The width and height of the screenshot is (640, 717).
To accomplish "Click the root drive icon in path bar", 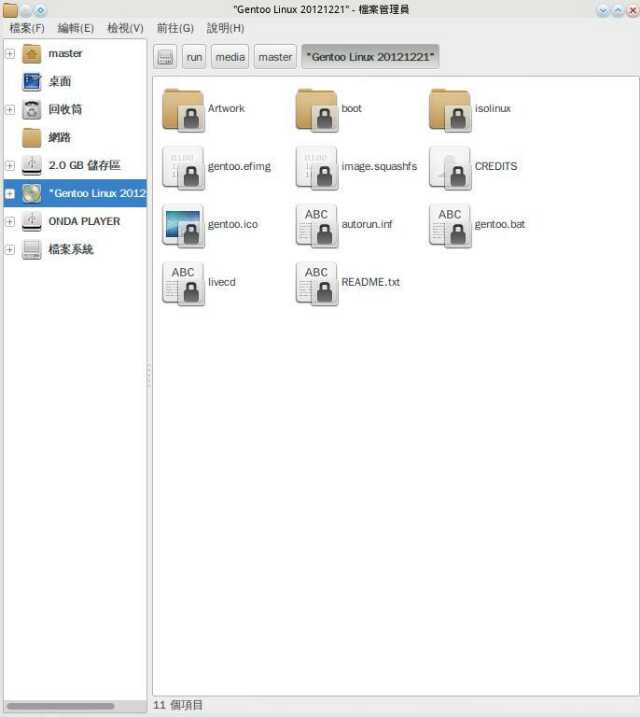I will point(165,57).
